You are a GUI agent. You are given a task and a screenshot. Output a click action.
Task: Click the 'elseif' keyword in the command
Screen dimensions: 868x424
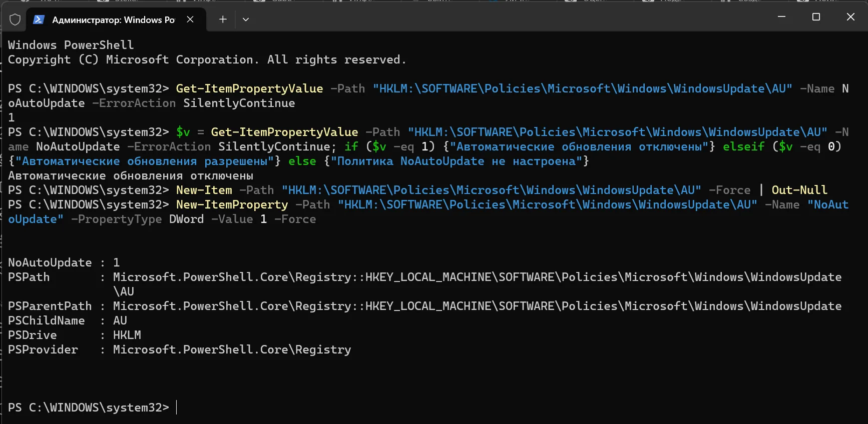[744, 146]
